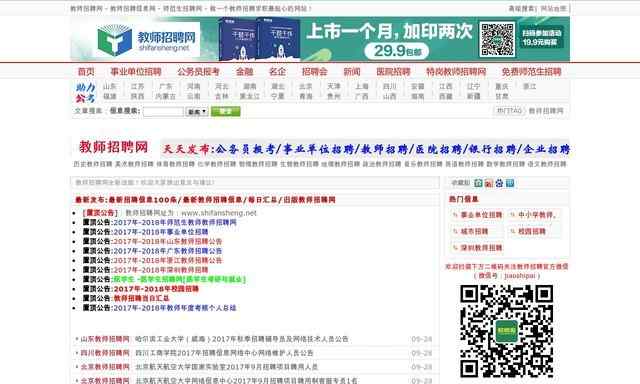Open the search type dropdown next to input
Image resolution: width=640 pixels, height=384 pixels.
197,111
